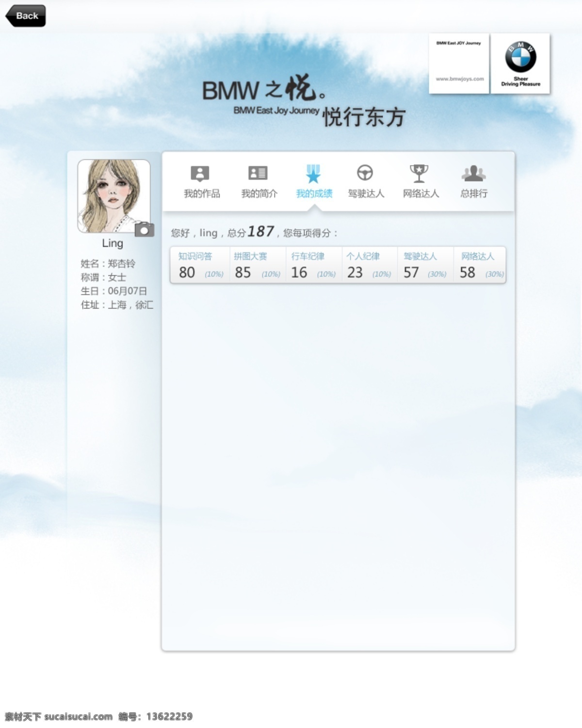Click the username Ling under the avatar

(x=113, y=243)
